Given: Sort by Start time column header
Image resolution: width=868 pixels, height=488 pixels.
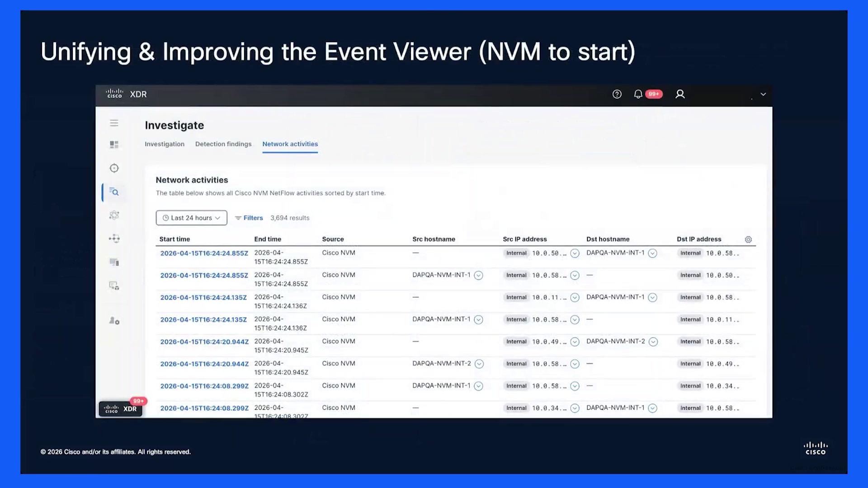Looking at the screenshot, I should pyautogui.click(x=175, y=239).
